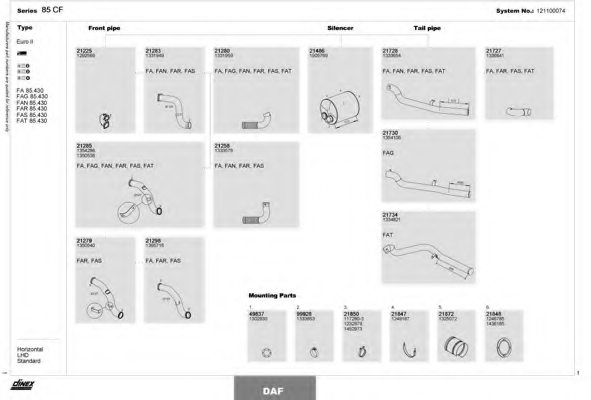Viewport: 591px width, 400px height.
Task: Click the silencer 21486 drum illustration
Action: 340,108
